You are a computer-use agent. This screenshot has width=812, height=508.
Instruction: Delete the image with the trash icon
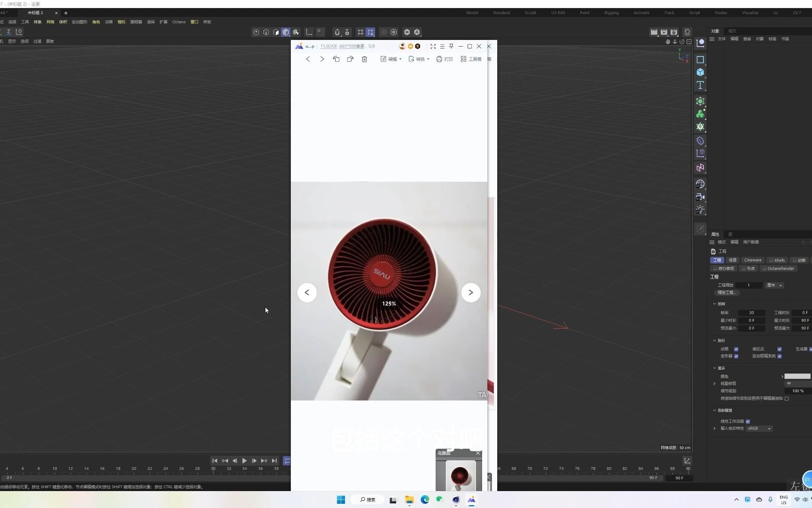[x=364, y=59]
